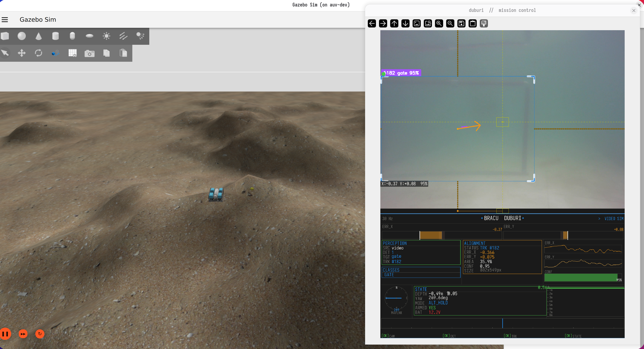
Task: Save the mission control image
Action: 461,23
